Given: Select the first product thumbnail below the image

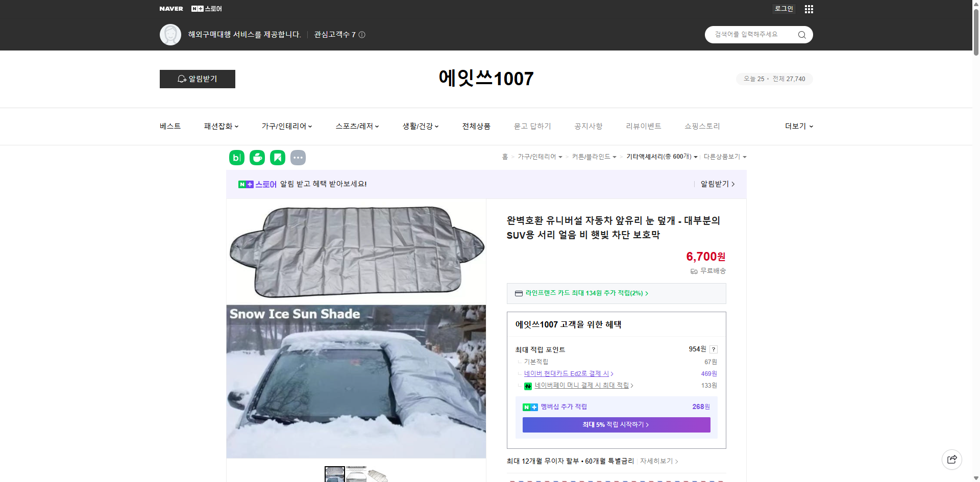Looking at the screenshot, I should tap(334, 474).
